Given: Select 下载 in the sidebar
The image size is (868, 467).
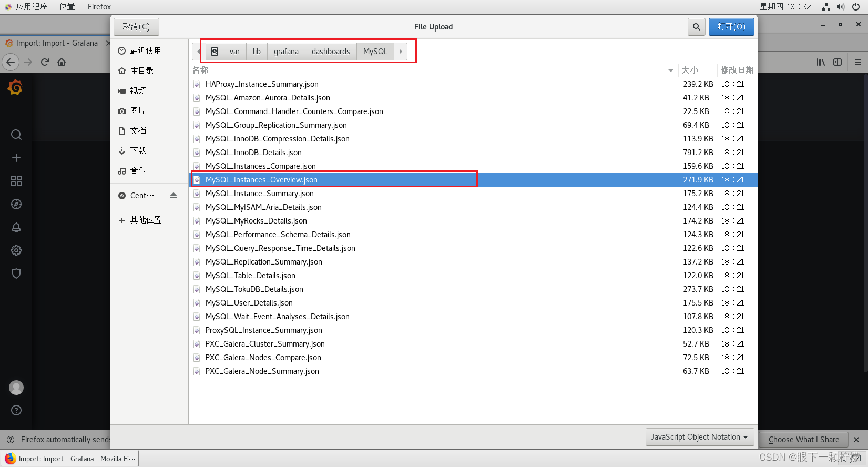Looking at the screenshot, I should click(150, 150).
